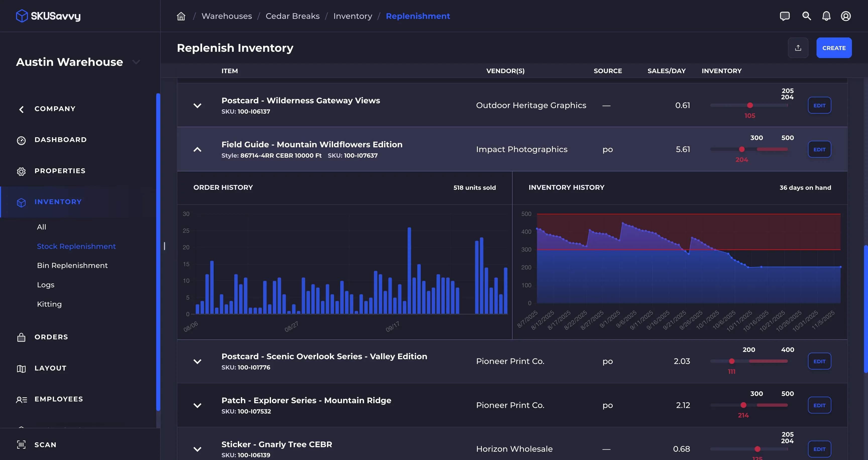
Task: Click the Scan barcode icon
Action: [21, 444]
